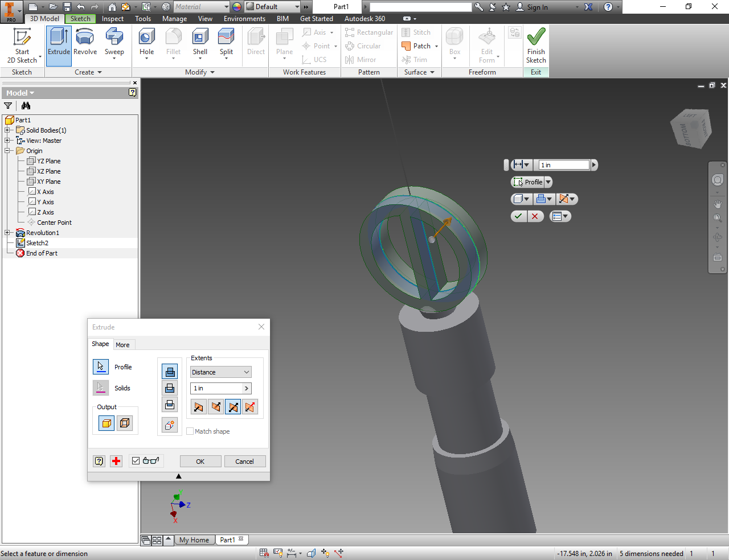Viewport: 729px width, 560px height.
Task: Open the Distance extents dropdown
Action: (x=220, y=372)
